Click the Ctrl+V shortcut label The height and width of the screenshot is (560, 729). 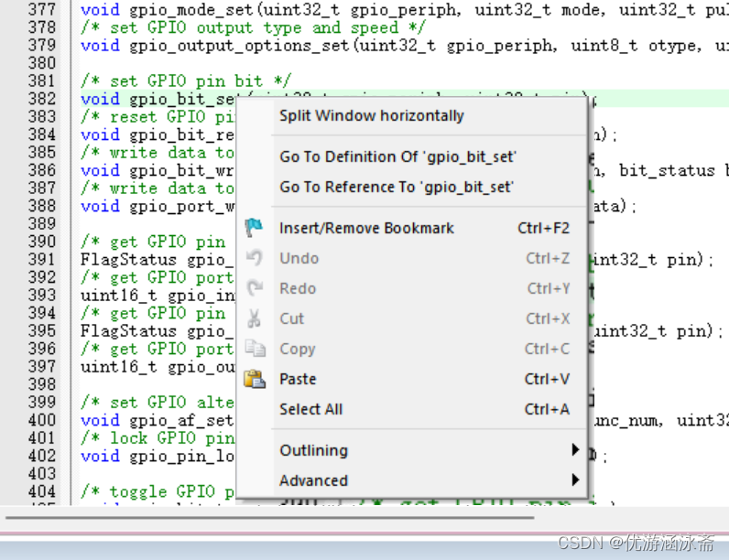coord(547,379)
